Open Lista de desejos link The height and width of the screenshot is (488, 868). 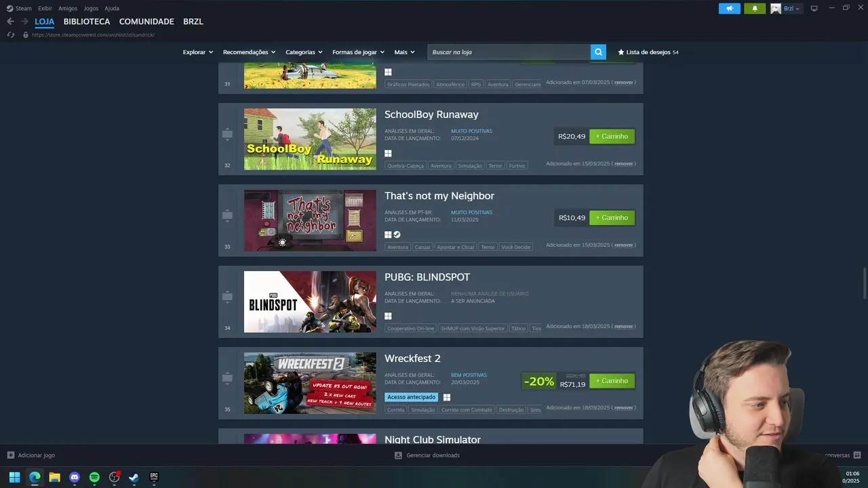pyautogui.click(x=648, y=52)
